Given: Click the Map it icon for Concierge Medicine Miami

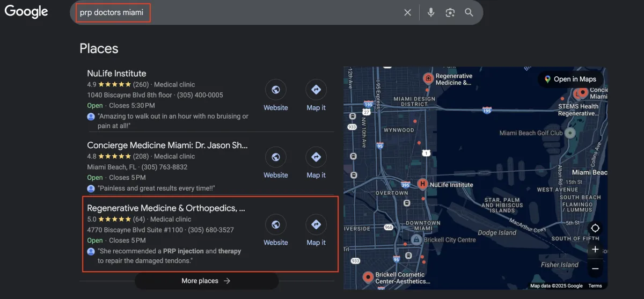Looking at the screenshot, I should (316, 157).
